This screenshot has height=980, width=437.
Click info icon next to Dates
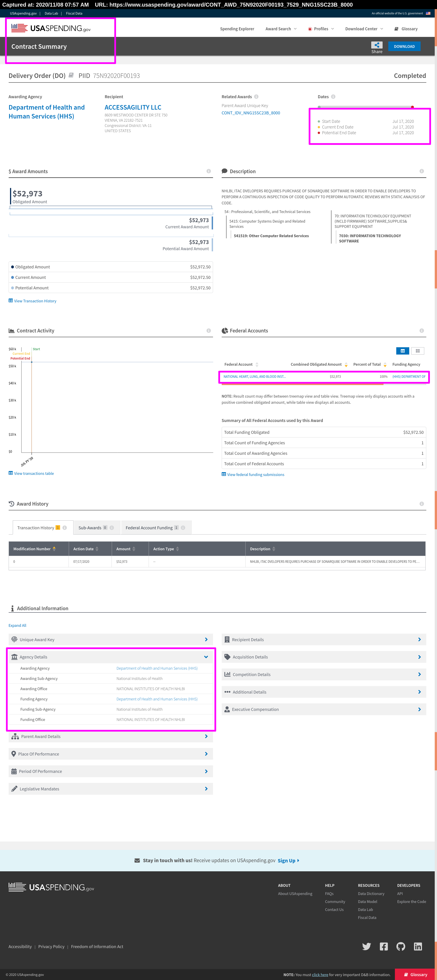[333, 97]
